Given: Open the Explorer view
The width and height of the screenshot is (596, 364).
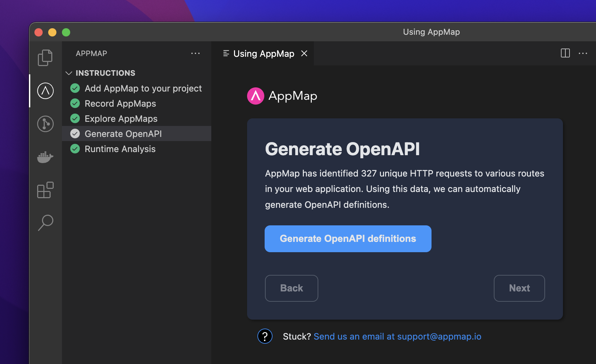Looking at the screenshot, I should 45,57.
